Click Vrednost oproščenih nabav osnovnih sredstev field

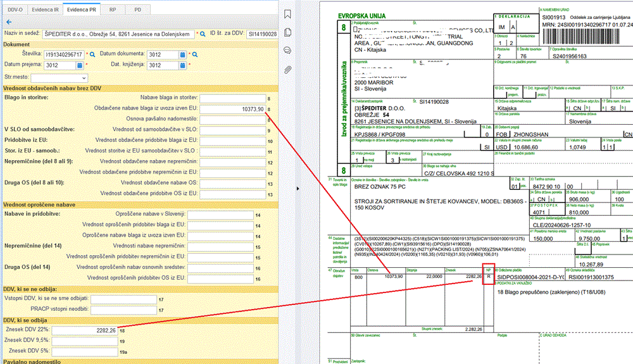(x=220, y=268)
